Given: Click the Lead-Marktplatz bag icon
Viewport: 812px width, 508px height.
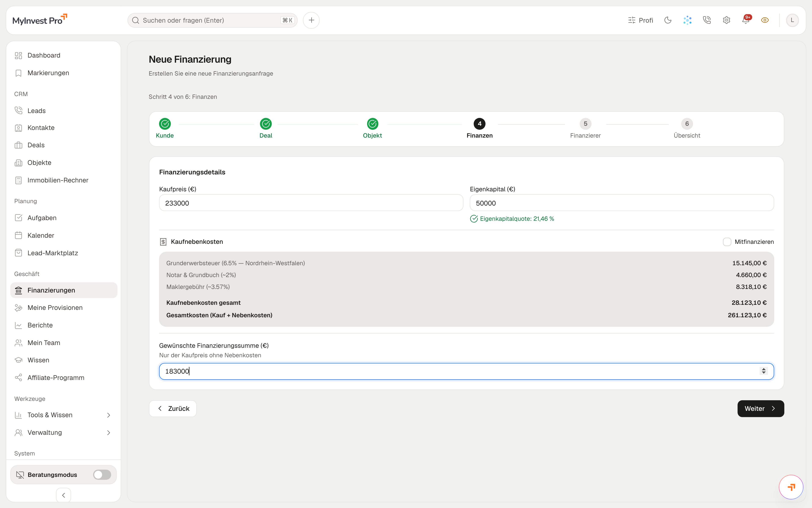Looking at the screenshot, I should [18, 253].
